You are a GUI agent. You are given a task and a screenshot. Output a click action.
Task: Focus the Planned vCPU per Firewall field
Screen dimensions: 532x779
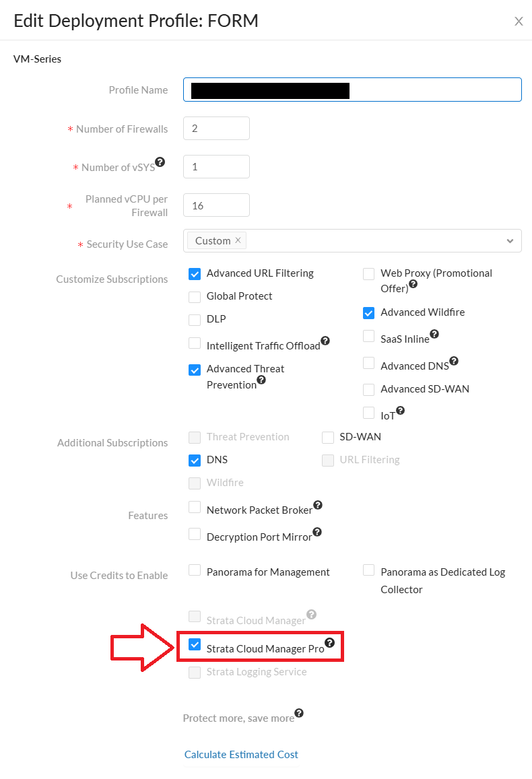coord(216,205)
